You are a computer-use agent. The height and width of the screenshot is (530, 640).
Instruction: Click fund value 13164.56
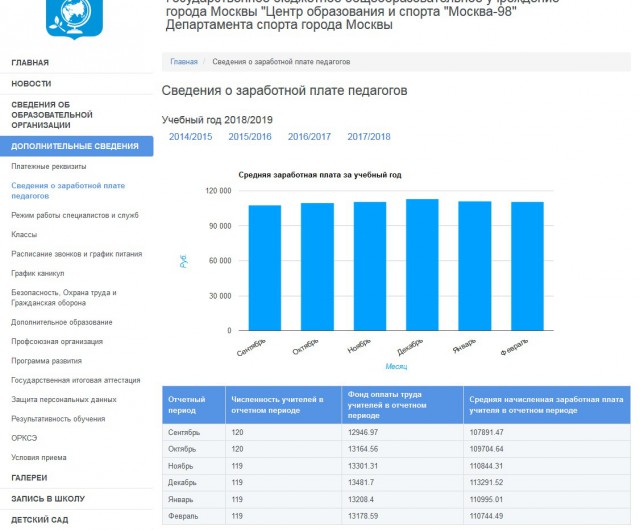363,449
